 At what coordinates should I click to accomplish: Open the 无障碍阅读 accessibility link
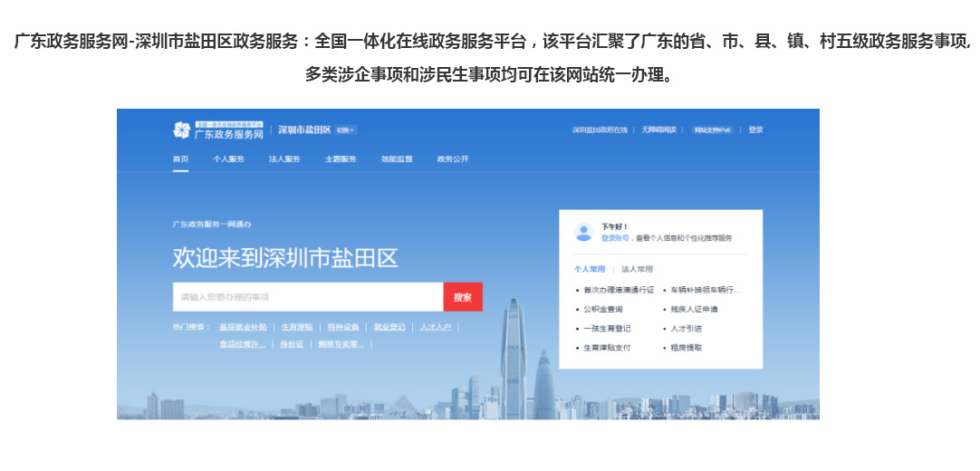coord(659,130)
